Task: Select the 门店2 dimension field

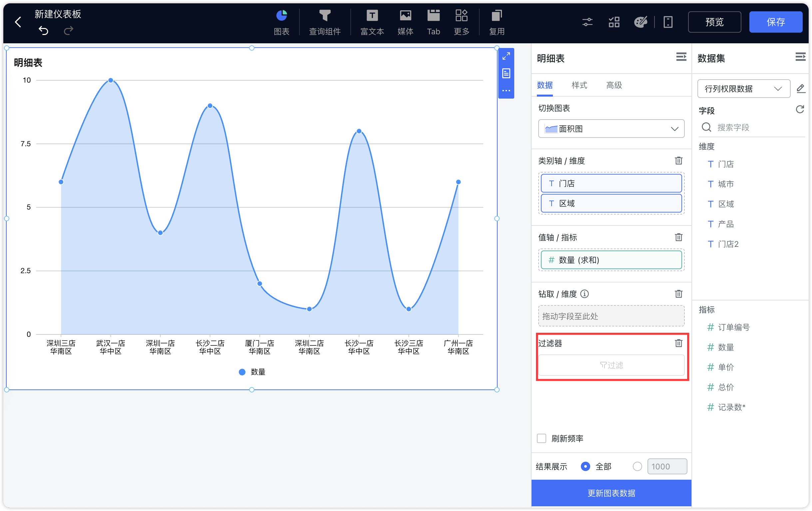Action: [723, 244]
